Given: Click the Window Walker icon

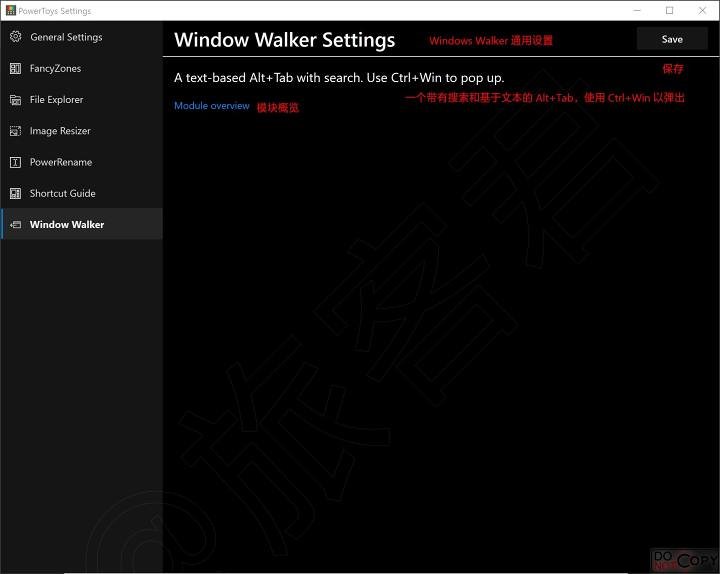Looking at the screenshot, I should 16,225.
